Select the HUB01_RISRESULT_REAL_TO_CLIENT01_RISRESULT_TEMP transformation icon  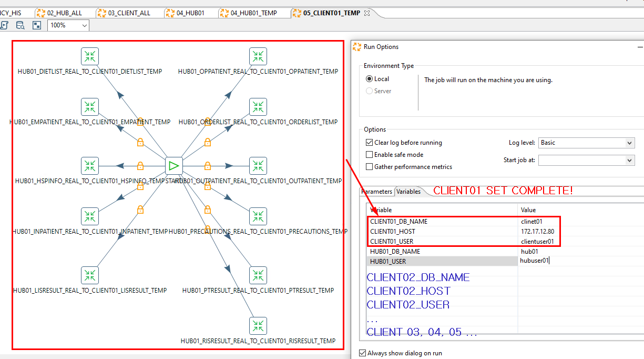258,325
